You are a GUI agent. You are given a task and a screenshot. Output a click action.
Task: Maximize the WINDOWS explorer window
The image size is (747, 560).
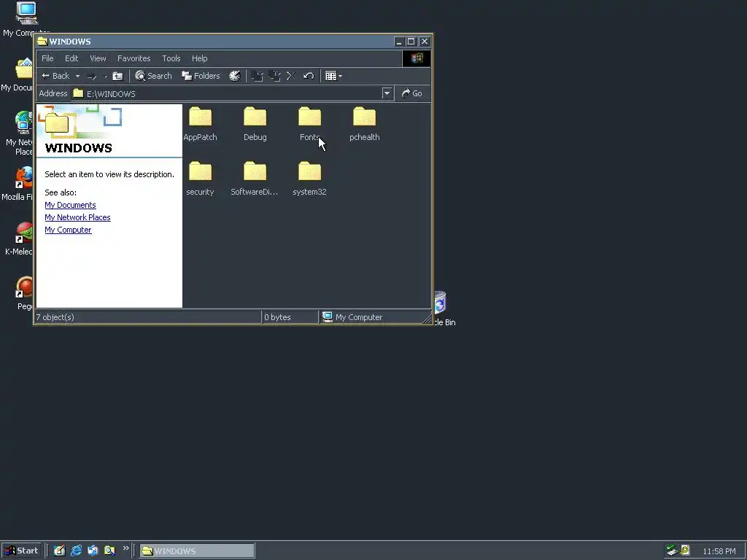411,42
